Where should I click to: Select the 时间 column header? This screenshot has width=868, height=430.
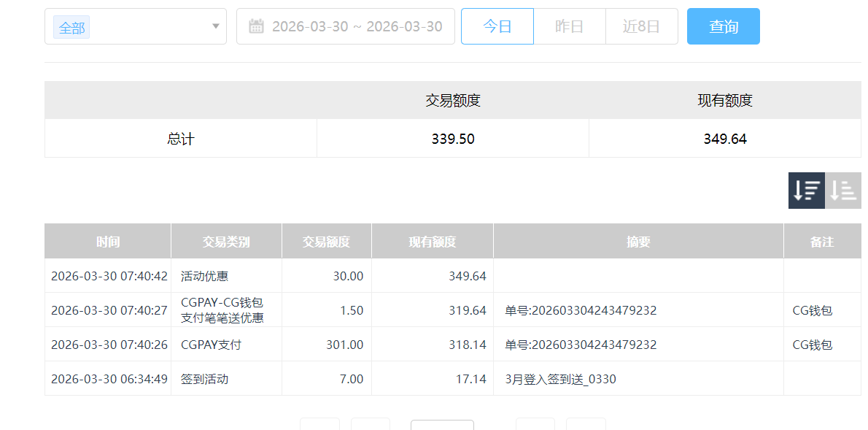coord(108,240)
